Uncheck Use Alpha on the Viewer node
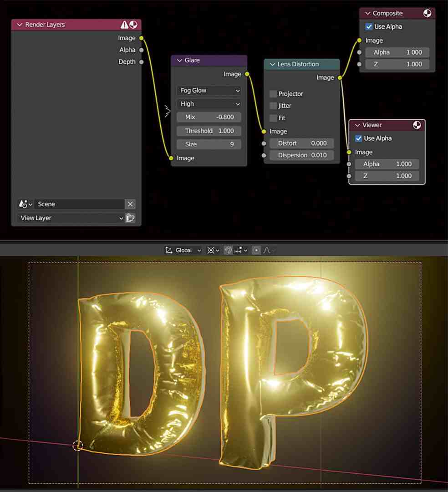This screenshot has width=448, height=492. pyautogui.click(x=358, y=138)
